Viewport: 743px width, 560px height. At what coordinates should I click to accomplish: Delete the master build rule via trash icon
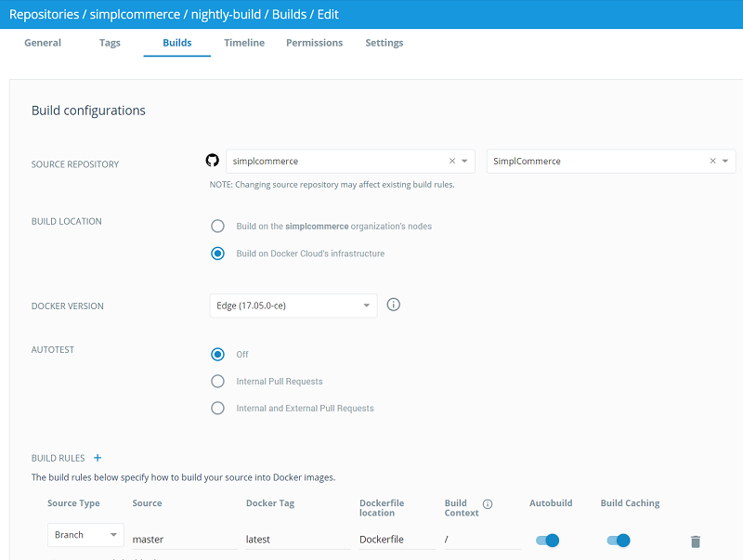(x=694, y=540)
